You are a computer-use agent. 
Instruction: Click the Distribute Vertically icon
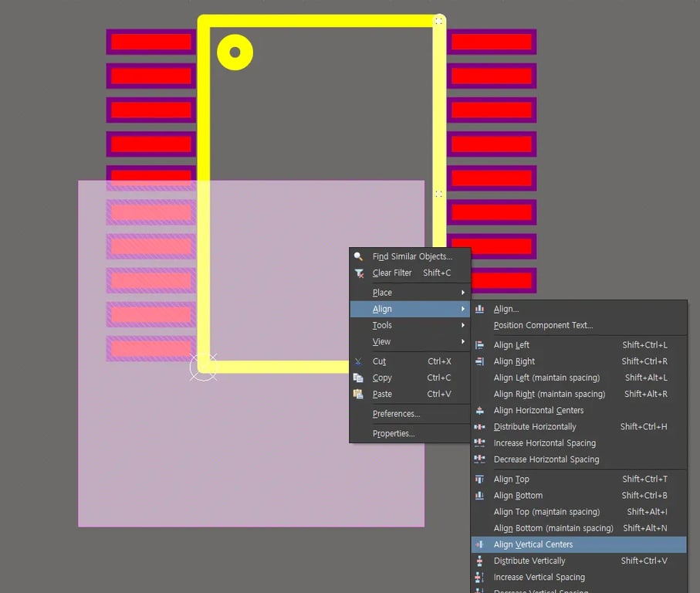pos(479,561)
